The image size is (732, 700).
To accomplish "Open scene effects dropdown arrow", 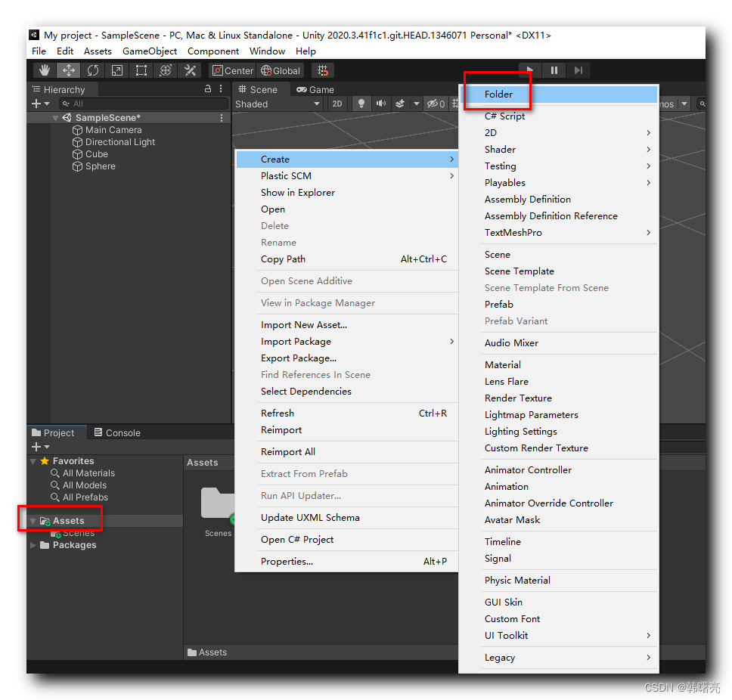I will [x=417, y=104].
